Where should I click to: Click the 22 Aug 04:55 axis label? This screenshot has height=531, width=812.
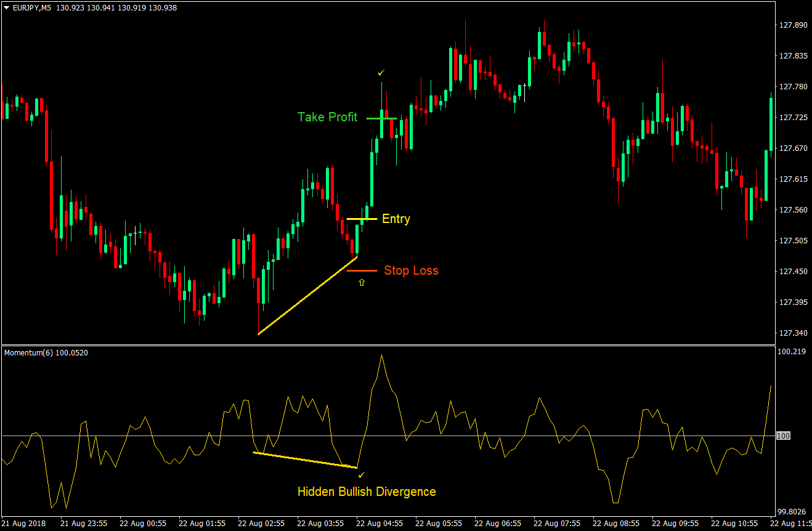tap(378, 523)
